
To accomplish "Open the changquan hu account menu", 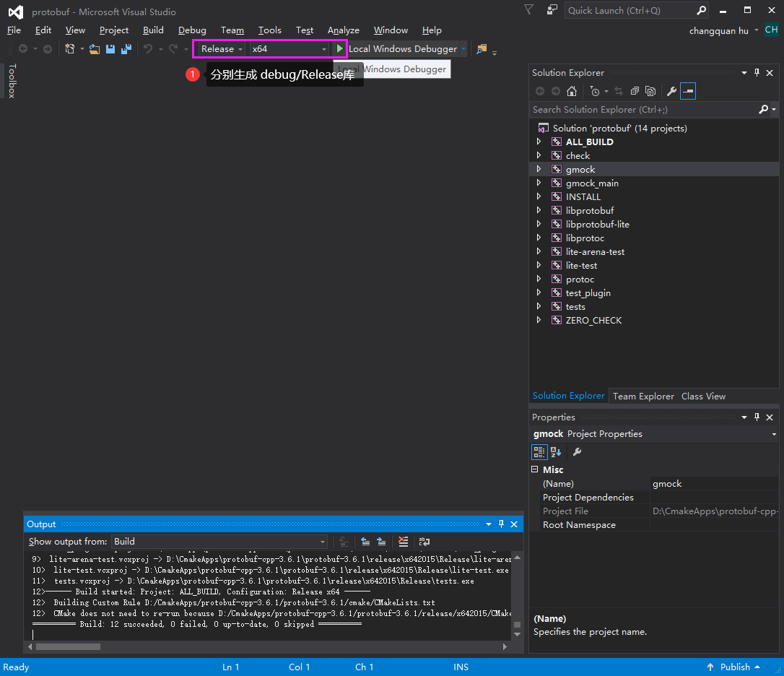I will (723, 30).
